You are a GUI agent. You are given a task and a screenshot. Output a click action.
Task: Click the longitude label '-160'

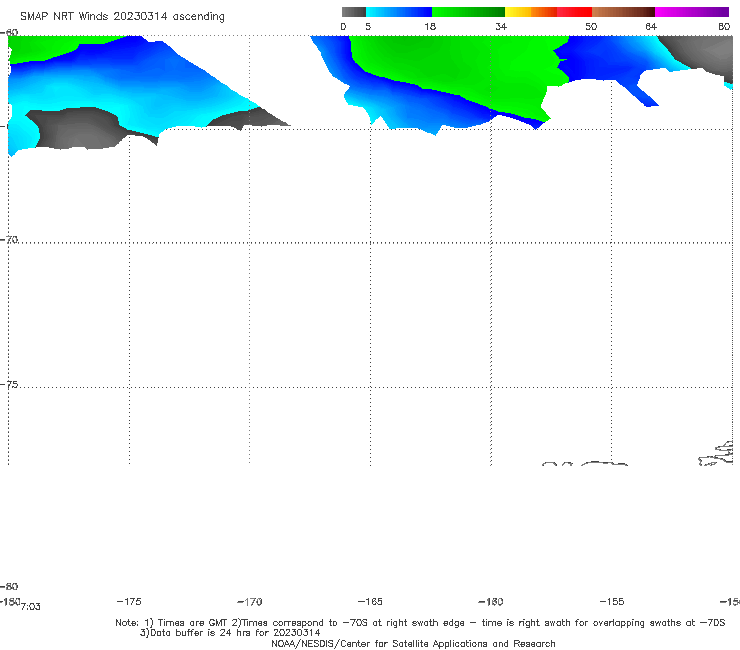coord(491,602)
